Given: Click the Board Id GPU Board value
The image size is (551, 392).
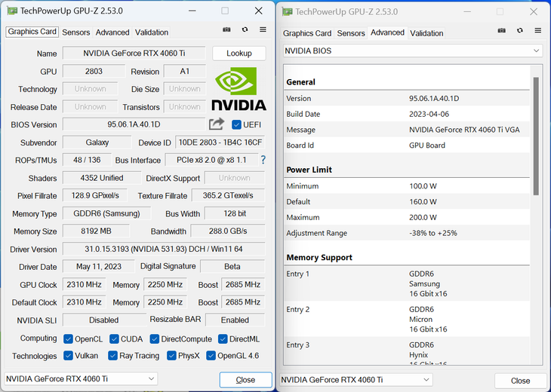Looking at the screenshot, I should [427, 145].
